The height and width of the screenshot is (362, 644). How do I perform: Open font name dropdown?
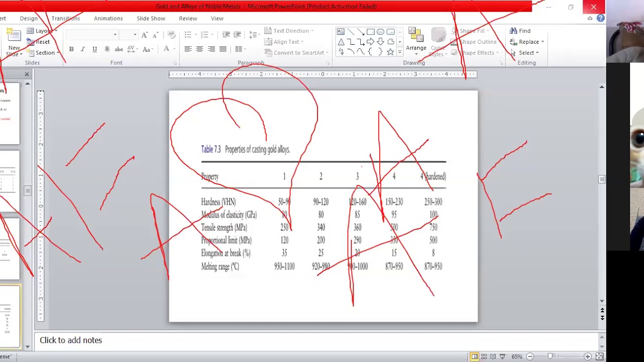pyautogui.click(x=115, y=35)
